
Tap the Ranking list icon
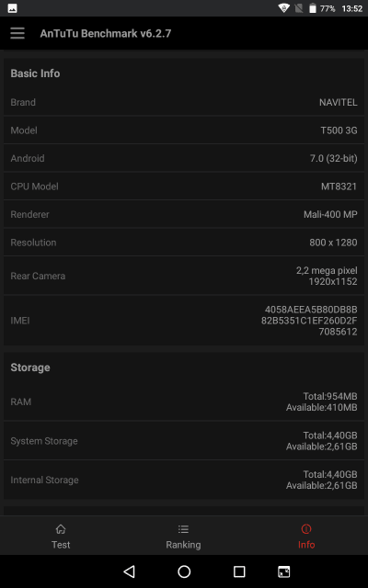[183, 529]
